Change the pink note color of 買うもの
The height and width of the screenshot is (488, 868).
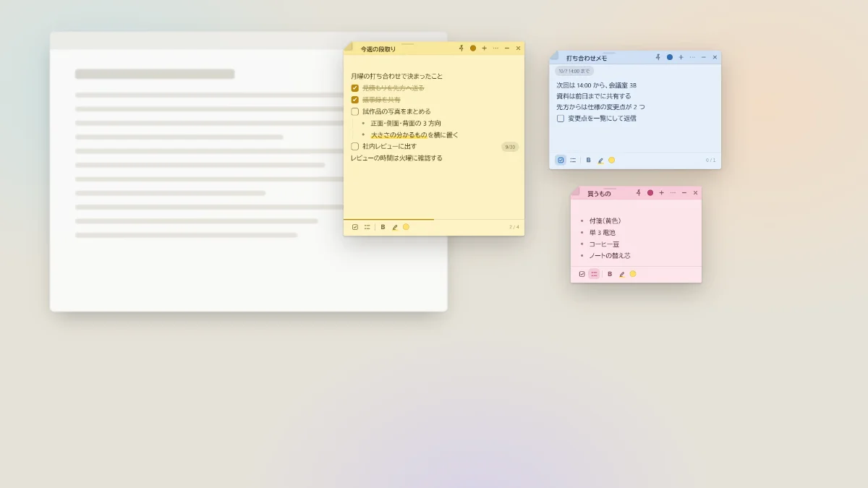650,193
